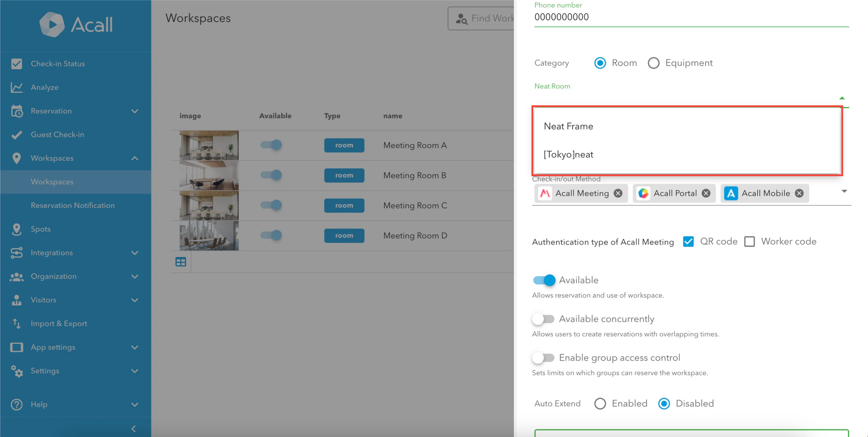Image resolution: width=868 pixels, height=437 pixels.
Task: Click room tag for Meeting Room D
Action: click(x=344, y=236)
